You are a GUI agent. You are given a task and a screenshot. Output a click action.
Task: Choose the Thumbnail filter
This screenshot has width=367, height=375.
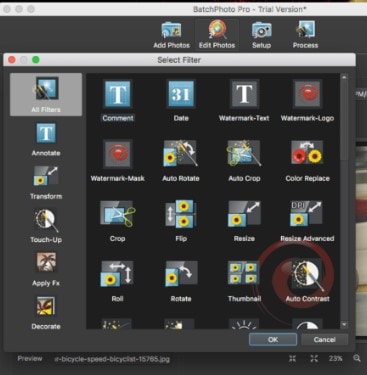244,282
